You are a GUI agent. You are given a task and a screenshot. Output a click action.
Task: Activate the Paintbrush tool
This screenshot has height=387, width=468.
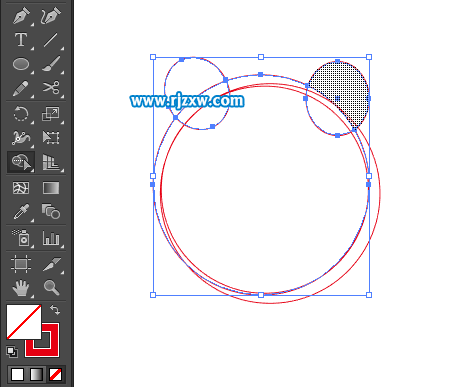click(51, 64)
